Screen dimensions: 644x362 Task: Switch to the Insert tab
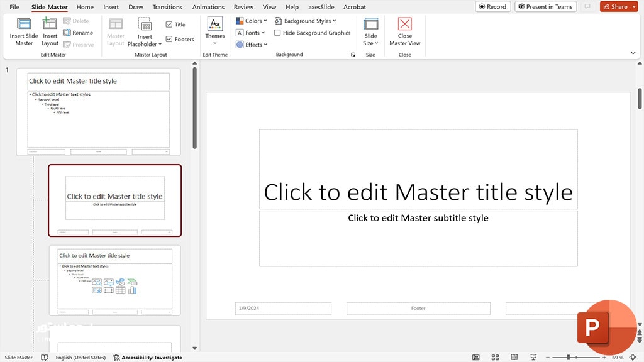click(x=111, y=7)
